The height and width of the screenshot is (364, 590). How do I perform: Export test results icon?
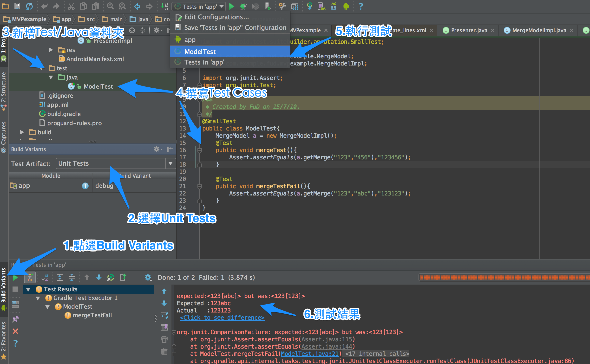tap(123, 278)
